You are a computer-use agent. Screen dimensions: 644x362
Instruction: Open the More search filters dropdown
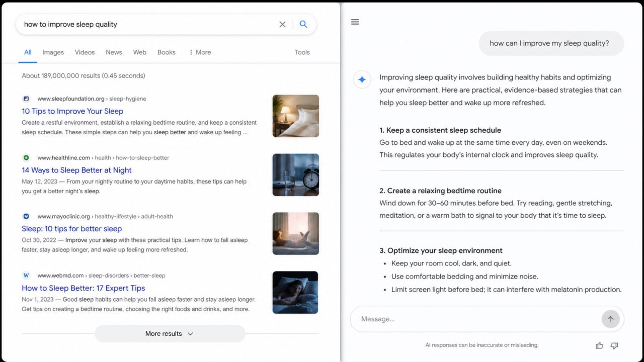pyautogui.click(x=200, y=52)
